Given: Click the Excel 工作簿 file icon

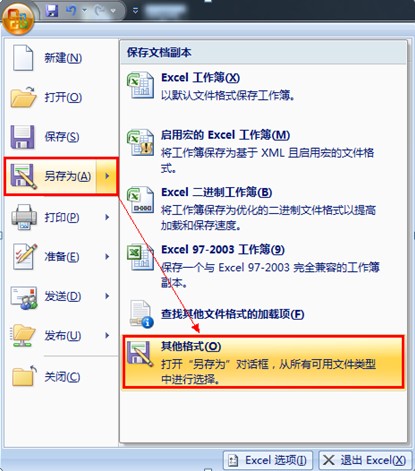Looking at the screenshot, I should (x=140, y=85).
